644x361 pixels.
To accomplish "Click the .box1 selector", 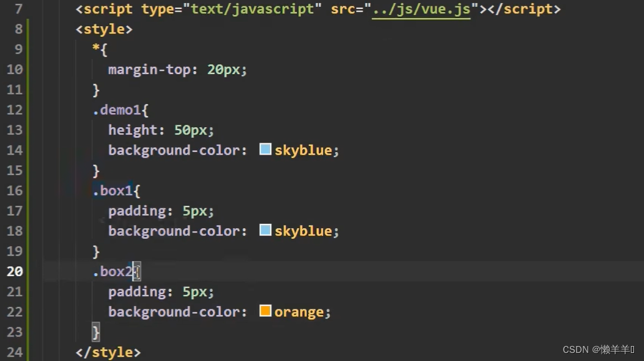I will (112, 191).
